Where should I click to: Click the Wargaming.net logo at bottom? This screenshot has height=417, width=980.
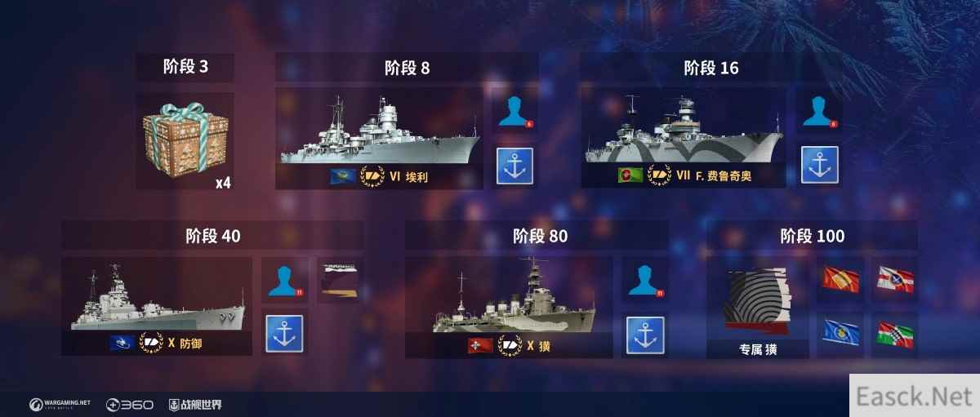60,404
